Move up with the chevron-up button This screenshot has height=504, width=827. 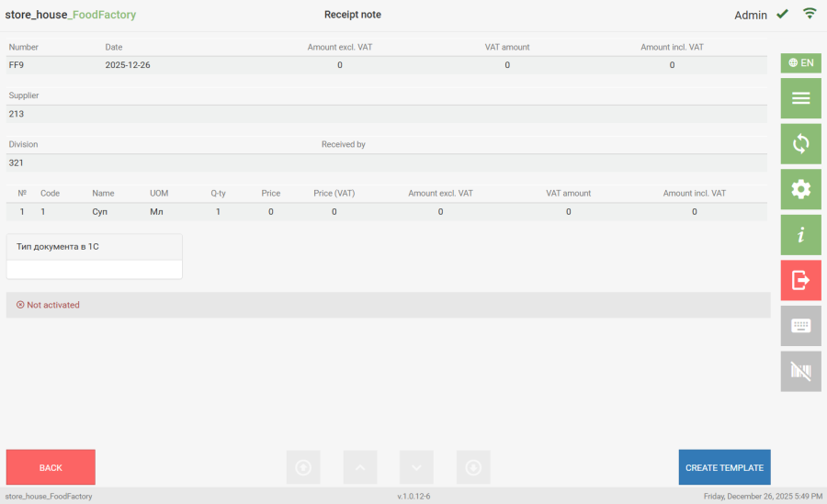(360, 467)
